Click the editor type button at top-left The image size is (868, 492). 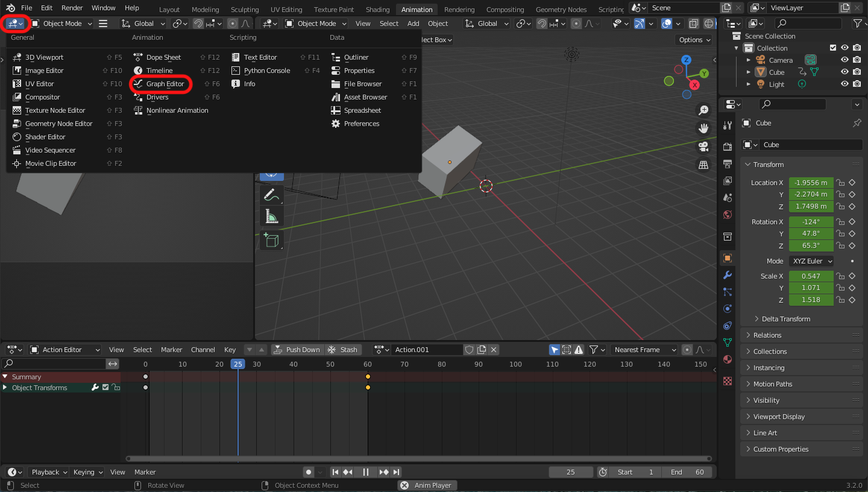pos(15,24)
